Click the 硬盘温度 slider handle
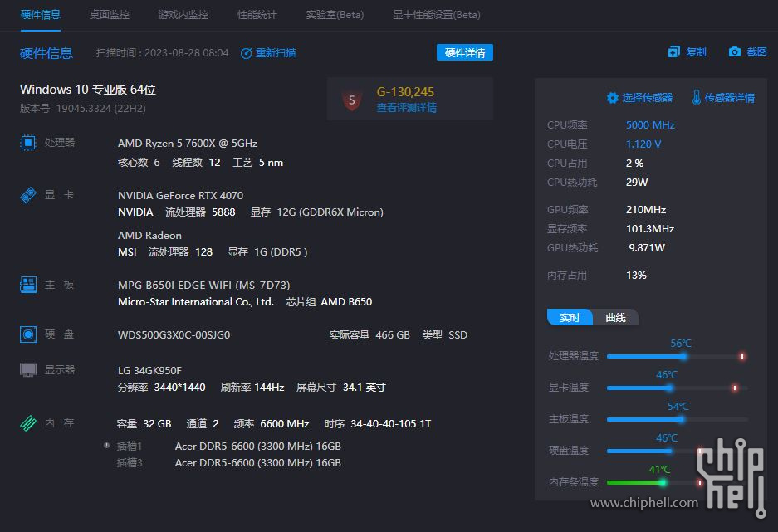 point(669,451)
